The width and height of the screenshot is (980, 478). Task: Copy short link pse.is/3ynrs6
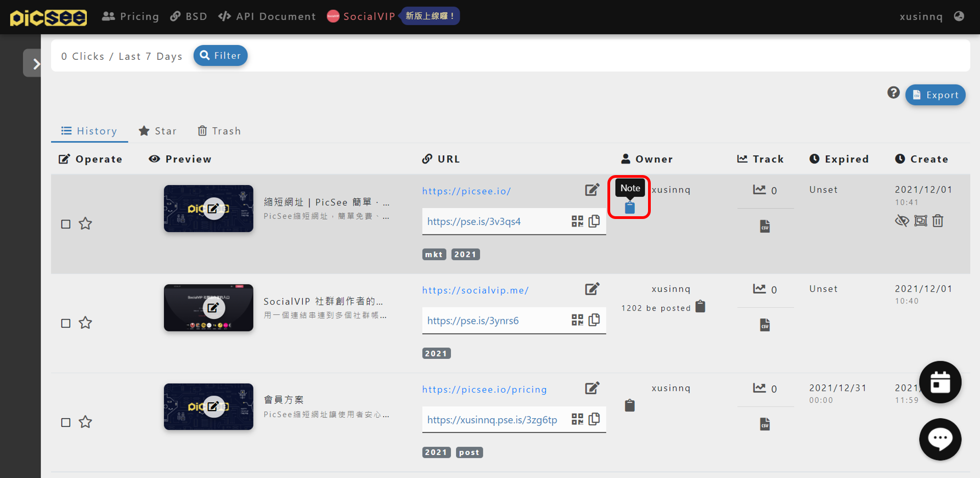coord(594,320)
